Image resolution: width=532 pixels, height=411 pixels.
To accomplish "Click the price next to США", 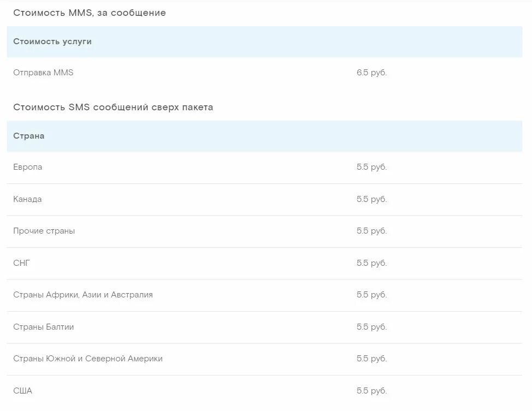I will (x=371, y=391).
